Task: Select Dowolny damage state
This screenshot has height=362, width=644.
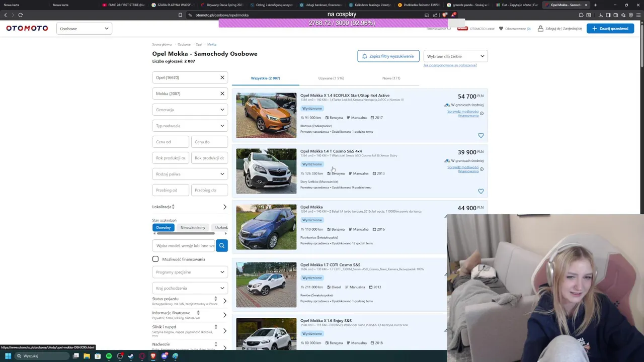Action: (x=164, y=227)
